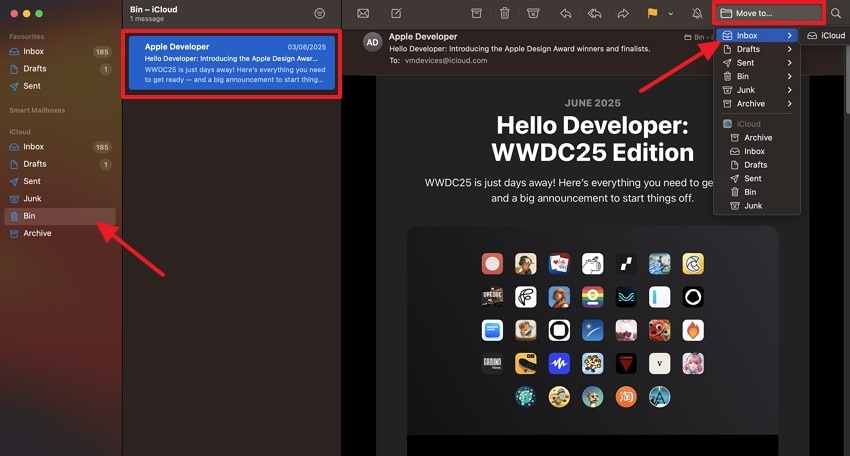Click the rainbow-striped app icon
Screen dimensions: 850x456
[593, 297]
